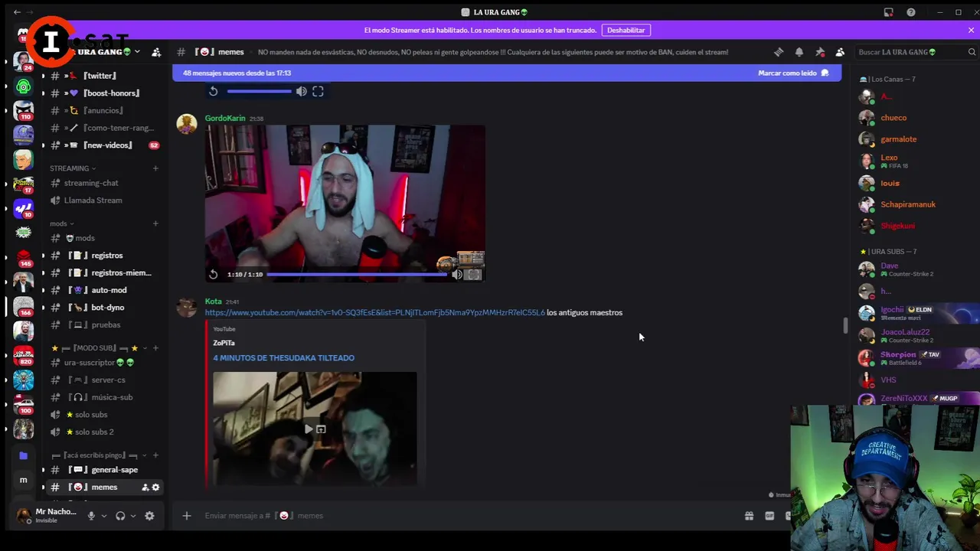The image size is (980, 551).
Task: Open audio output options dropdown
Action: pyautogui.click(x=133, y=516)
